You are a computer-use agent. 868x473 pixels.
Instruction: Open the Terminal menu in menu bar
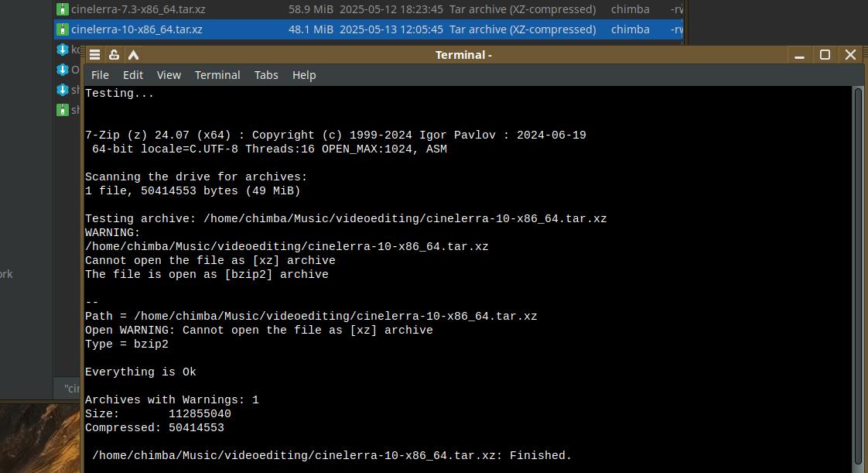point(217,75)
